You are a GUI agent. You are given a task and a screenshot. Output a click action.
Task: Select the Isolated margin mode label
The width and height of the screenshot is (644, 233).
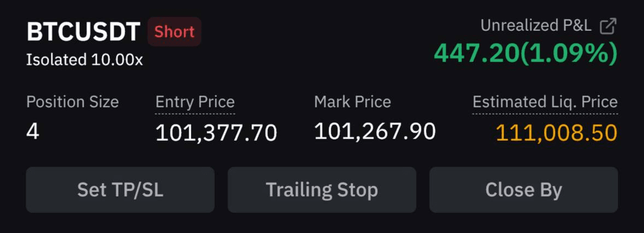click(56, 60)
